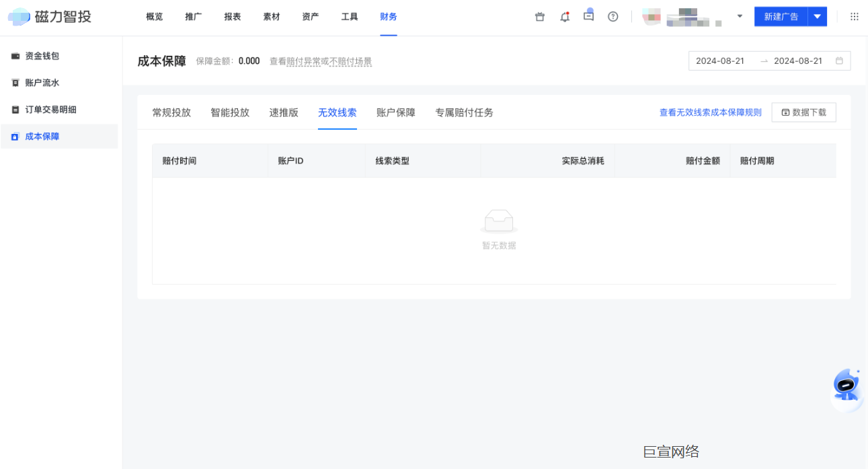The width and height of the screenshot is (868, 469).
Task: Click the apps grid icon at top right
Action: pyautogui.click(x=855, y=16)
